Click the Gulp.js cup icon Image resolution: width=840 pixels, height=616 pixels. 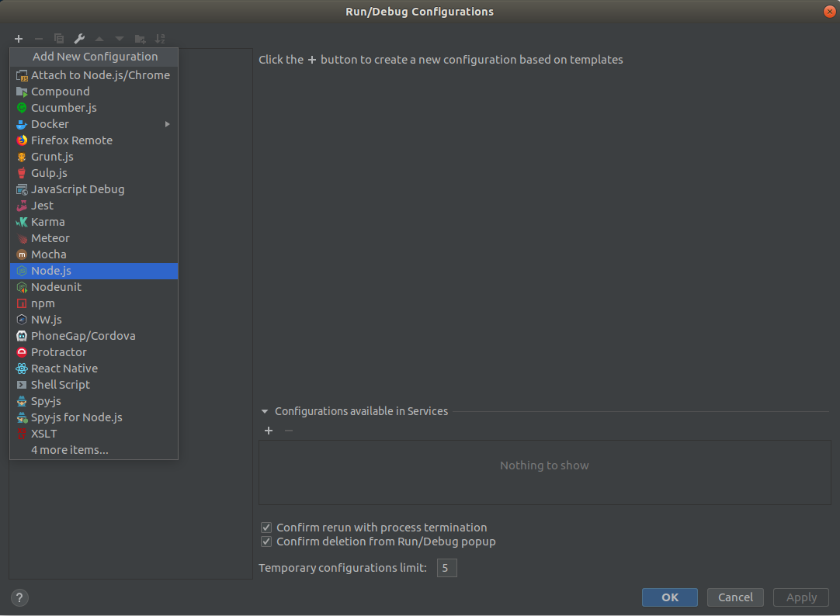click(x=22, y=173)
